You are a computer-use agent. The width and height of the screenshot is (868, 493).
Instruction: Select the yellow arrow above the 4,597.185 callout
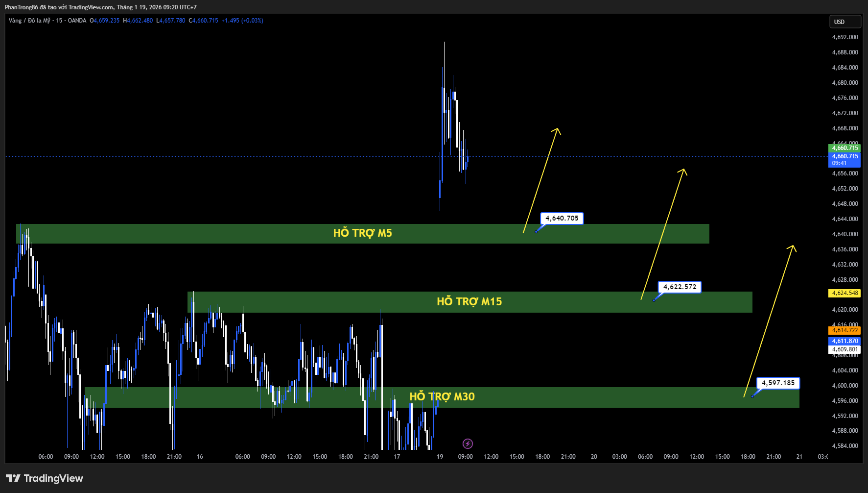coord(768,321)
